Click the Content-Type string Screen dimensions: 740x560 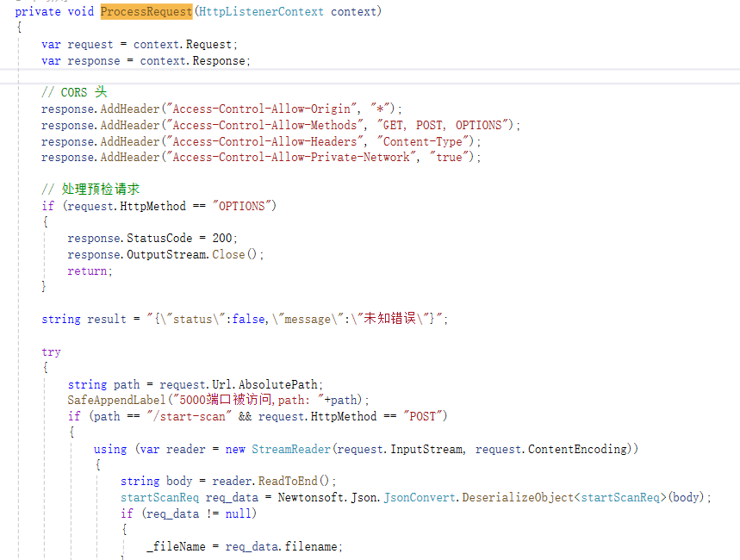[422, 141]
